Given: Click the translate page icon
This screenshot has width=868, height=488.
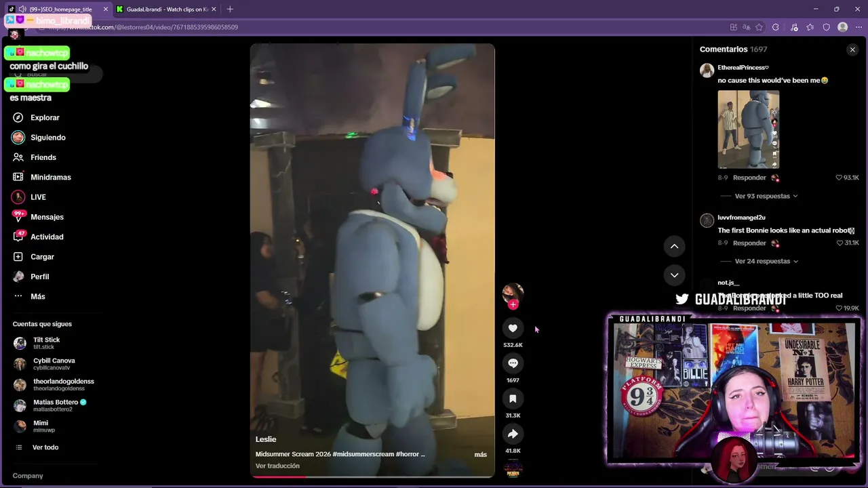Looking at the screenshot, I should coord(746,27).
